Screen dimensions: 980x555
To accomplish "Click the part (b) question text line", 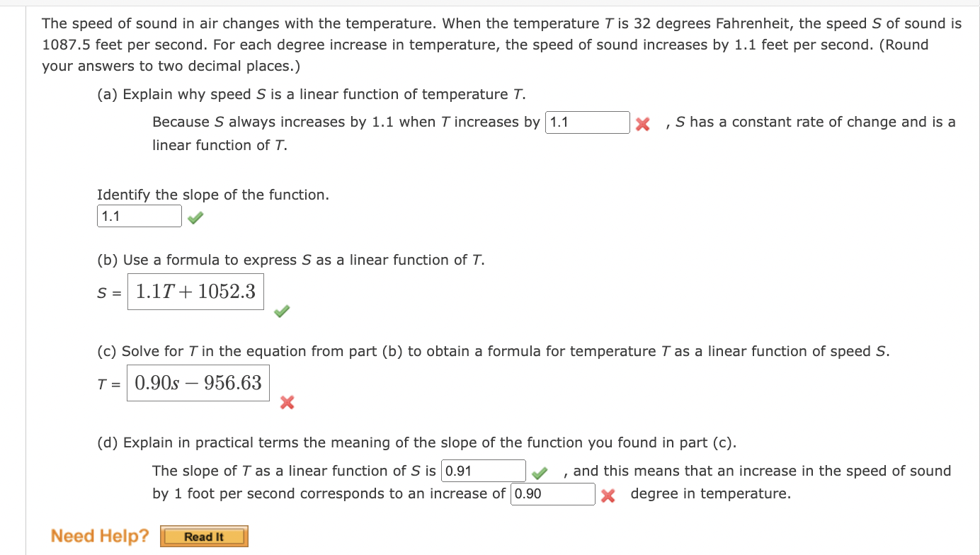I will coord(290,260).
